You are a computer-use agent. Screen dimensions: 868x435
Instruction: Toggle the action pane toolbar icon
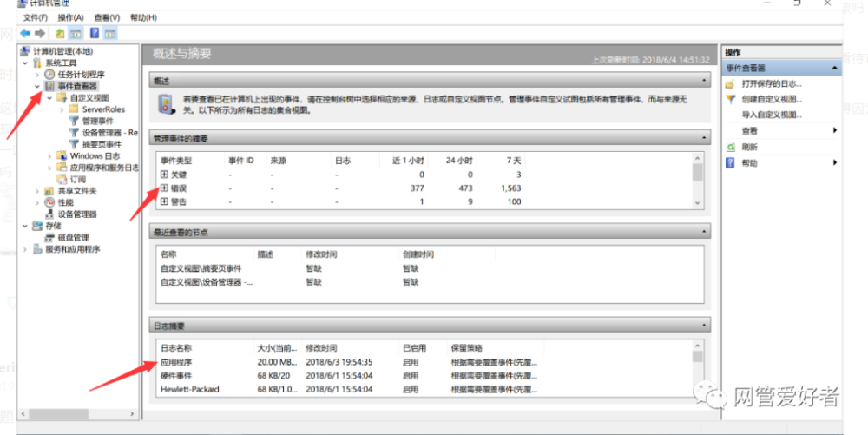(x=111, y=33)
